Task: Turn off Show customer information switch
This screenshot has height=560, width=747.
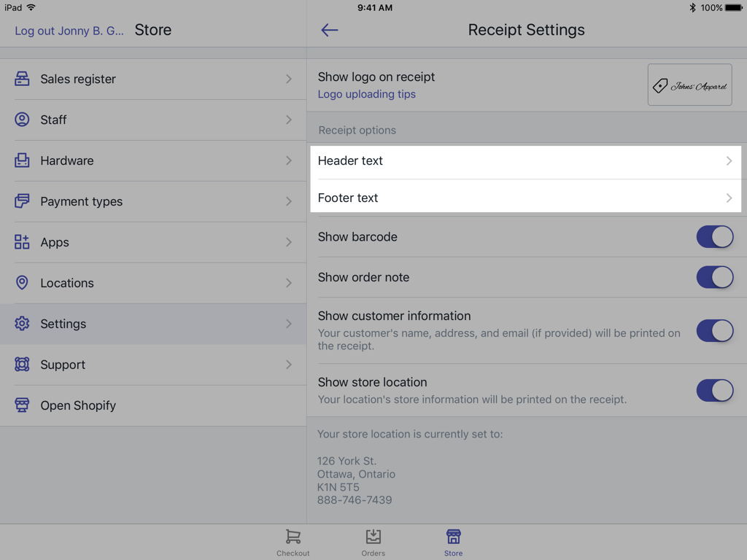Action: click(x=714, y=330)
